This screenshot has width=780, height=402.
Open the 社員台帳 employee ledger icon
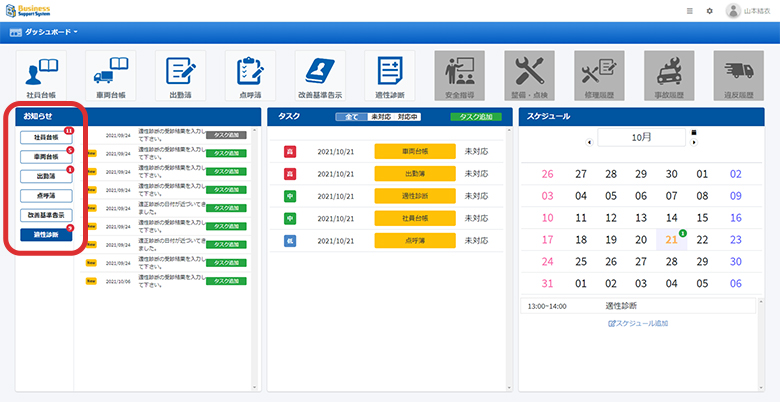(x=41, y=73)
